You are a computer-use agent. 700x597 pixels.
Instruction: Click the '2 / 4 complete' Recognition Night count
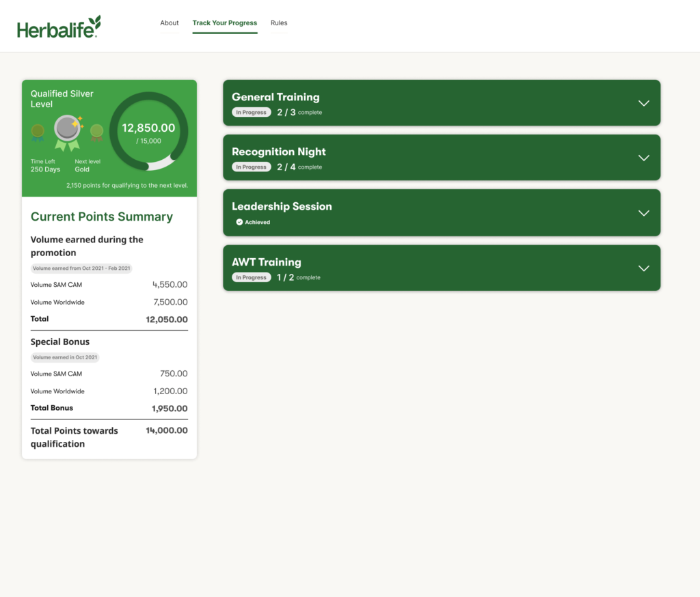point(299,167)
